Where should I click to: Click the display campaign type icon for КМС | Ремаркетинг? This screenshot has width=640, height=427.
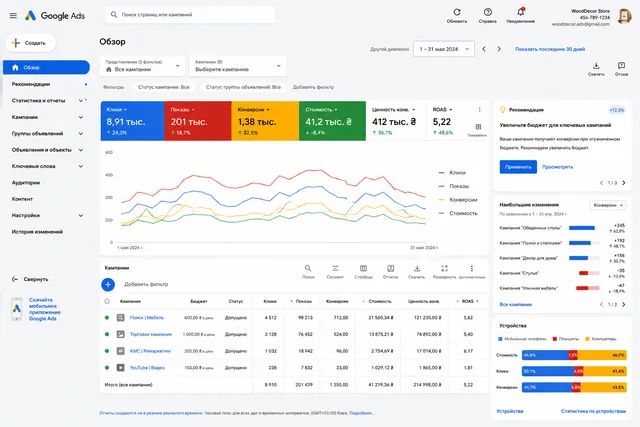pyautogui.click(x=120, y=351)
